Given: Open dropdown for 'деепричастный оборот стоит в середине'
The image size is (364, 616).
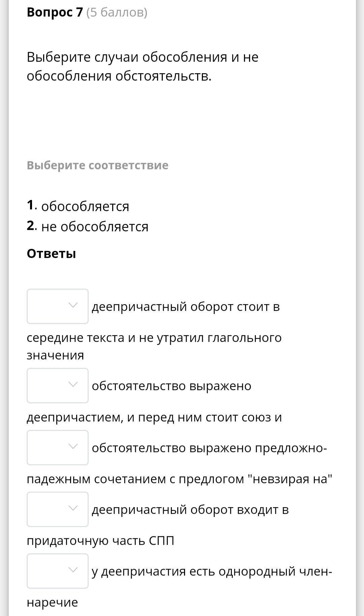Looking at the screenshot, I should [57, 306].
